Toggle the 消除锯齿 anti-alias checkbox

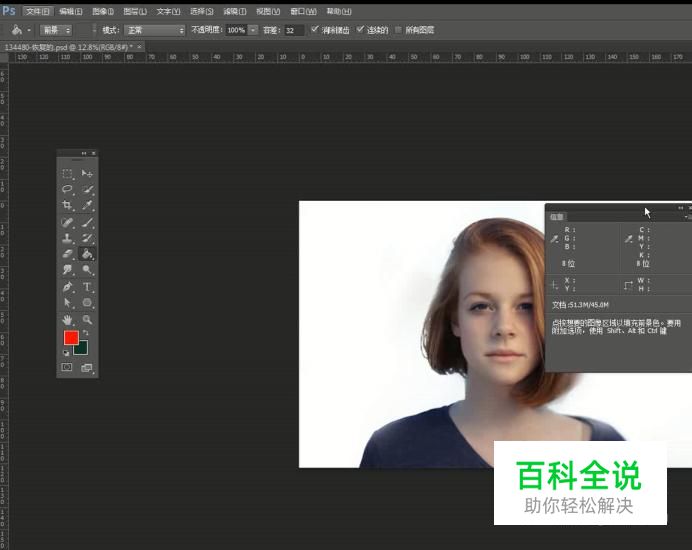click(315, 30)
